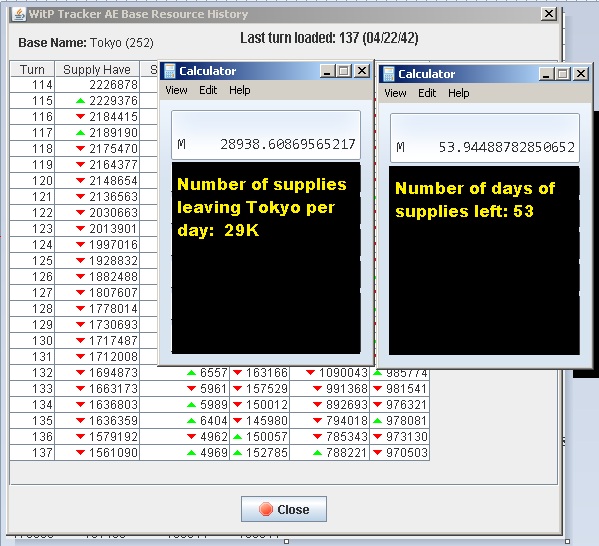Select the turn 137 table row
The height and width of the screenshot is (546, 599).
pyautogui.click(x=220, y=452)
